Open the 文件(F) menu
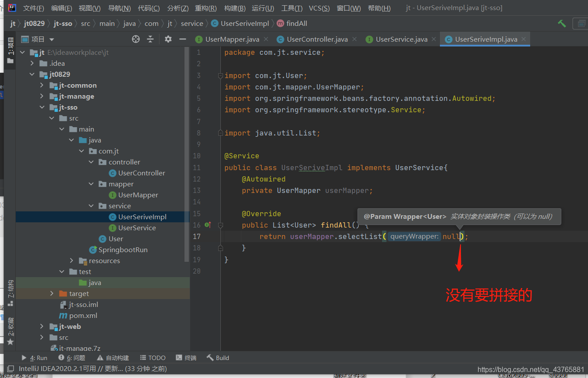The image size is (588, 378). click(33, 8)
